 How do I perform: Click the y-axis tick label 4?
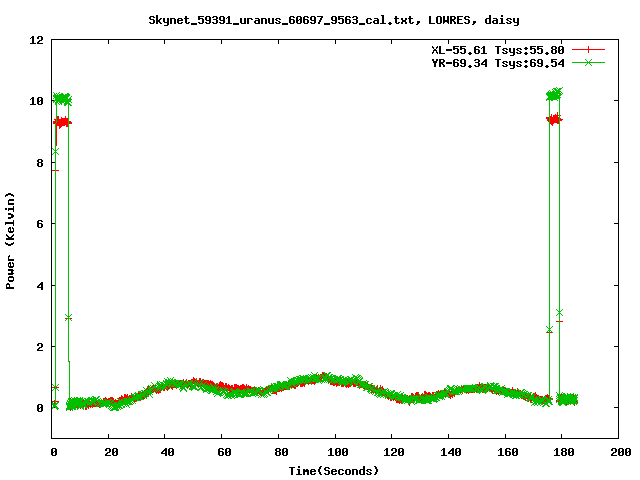[x=40, y=286]
